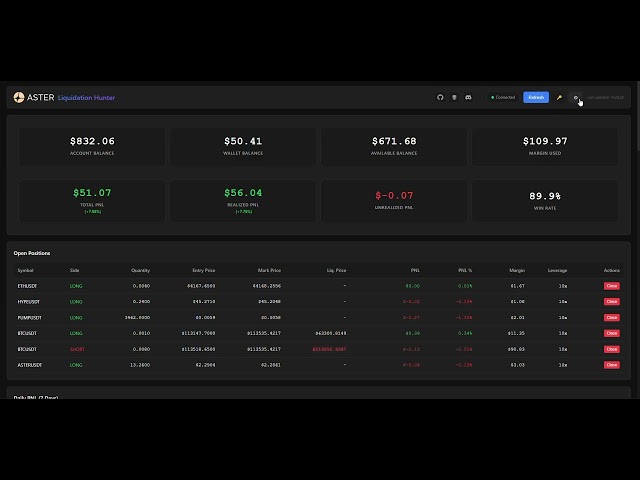Click the Side column header
The width and height of the screenshot is (640, 480).
[x=74, y=270]
